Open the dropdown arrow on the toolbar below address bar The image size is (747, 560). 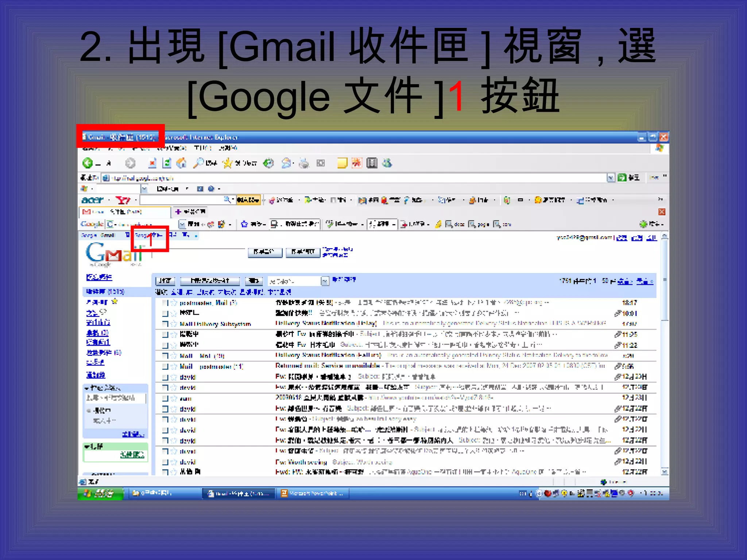tap(144, 188)
